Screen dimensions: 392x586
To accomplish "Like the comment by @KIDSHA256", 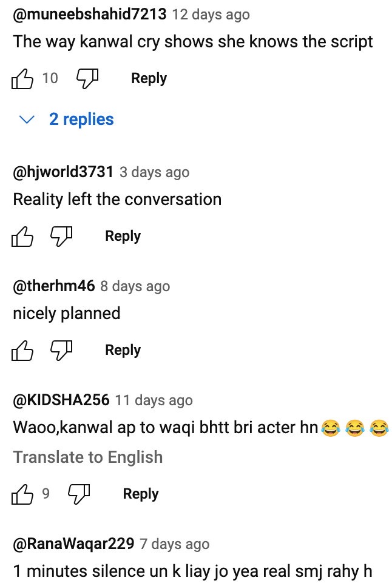I will 22,494.
